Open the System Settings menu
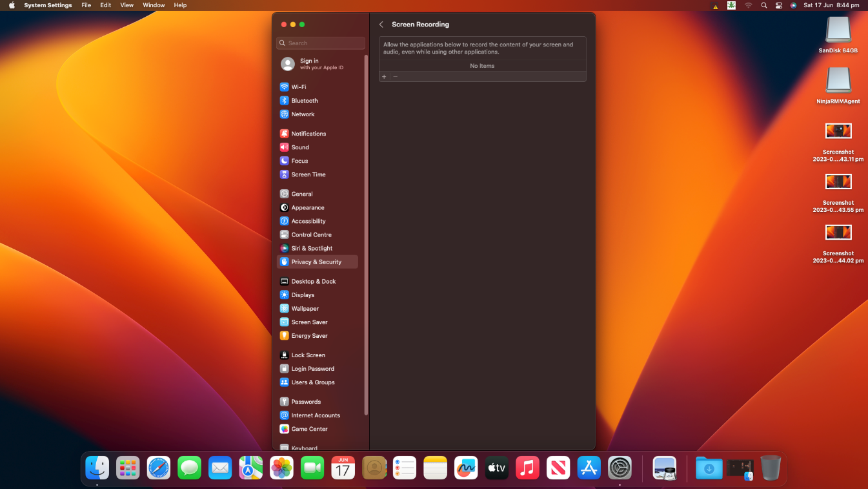The width and height of the screenshot is (868, 489). 48,5
